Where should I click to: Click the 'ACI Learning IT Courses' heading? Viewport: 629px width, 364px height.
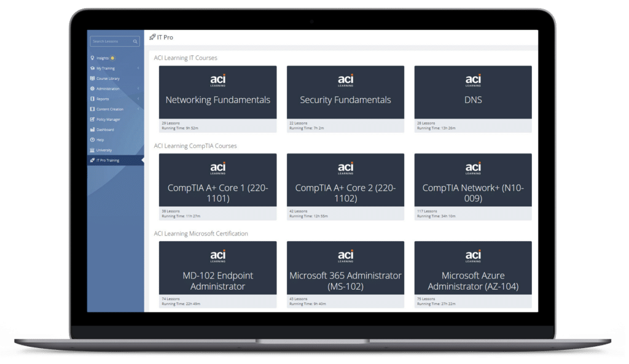pos(186,58)
